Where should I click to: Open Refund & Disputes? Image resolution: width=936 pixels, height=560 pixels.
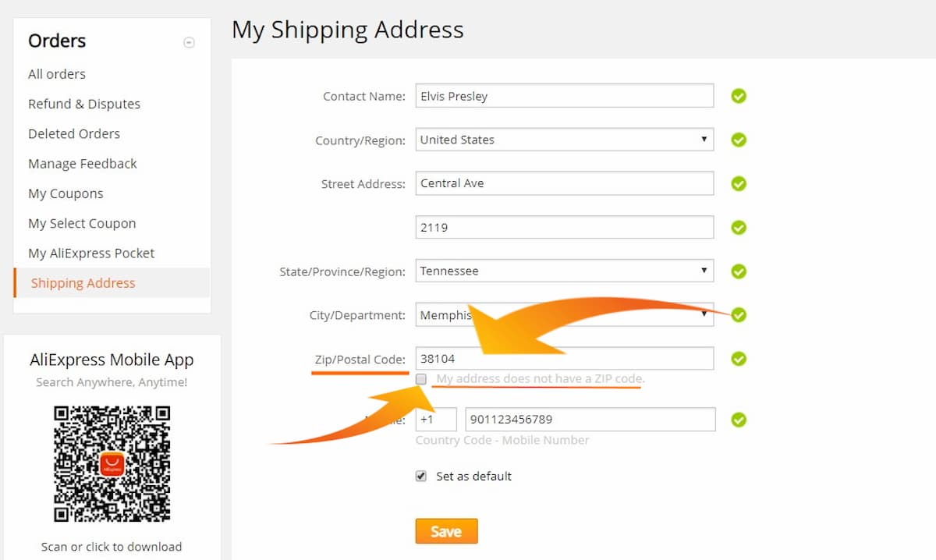point(83,104)
